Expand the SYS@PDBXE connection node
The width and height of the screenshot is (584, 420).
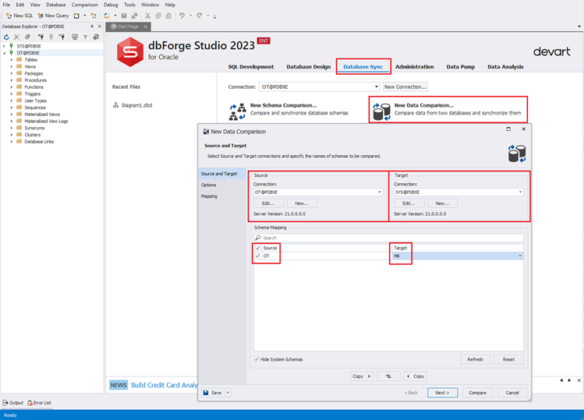pos(4,46)
